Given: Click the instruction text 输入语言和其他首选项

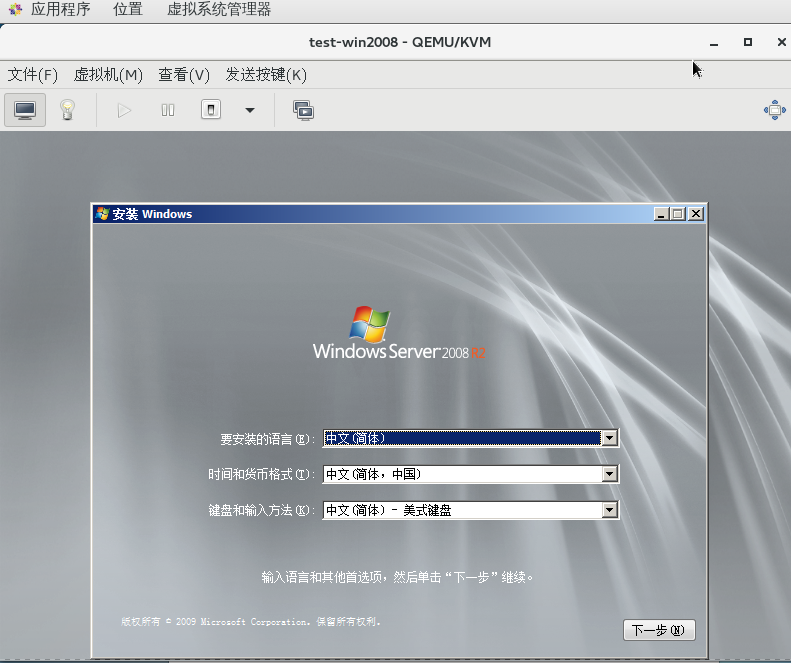Looking at the screenshot, I should pyautogui.click(x=397, y=577).
